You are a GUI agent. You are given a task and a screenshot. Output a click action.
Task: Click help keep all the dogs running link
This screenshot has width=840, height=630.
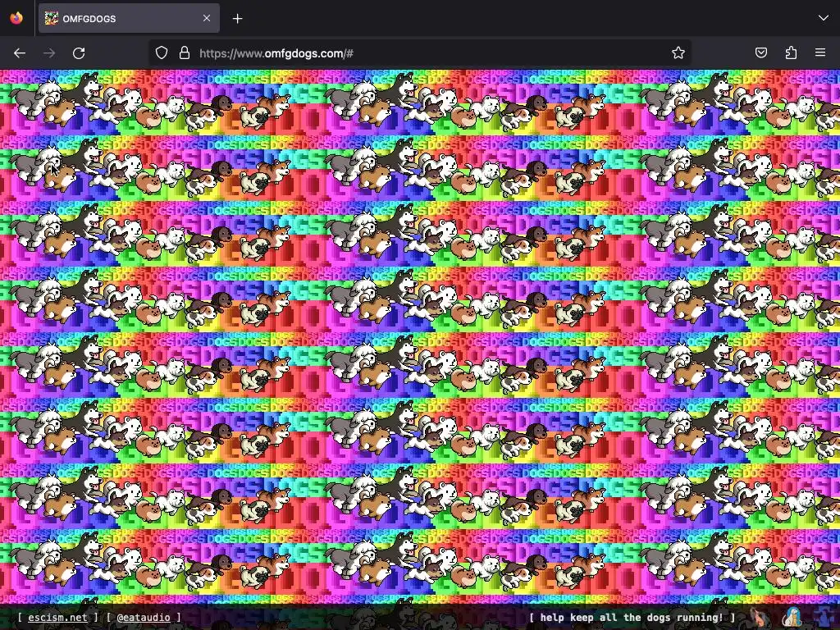click(632, 618)
